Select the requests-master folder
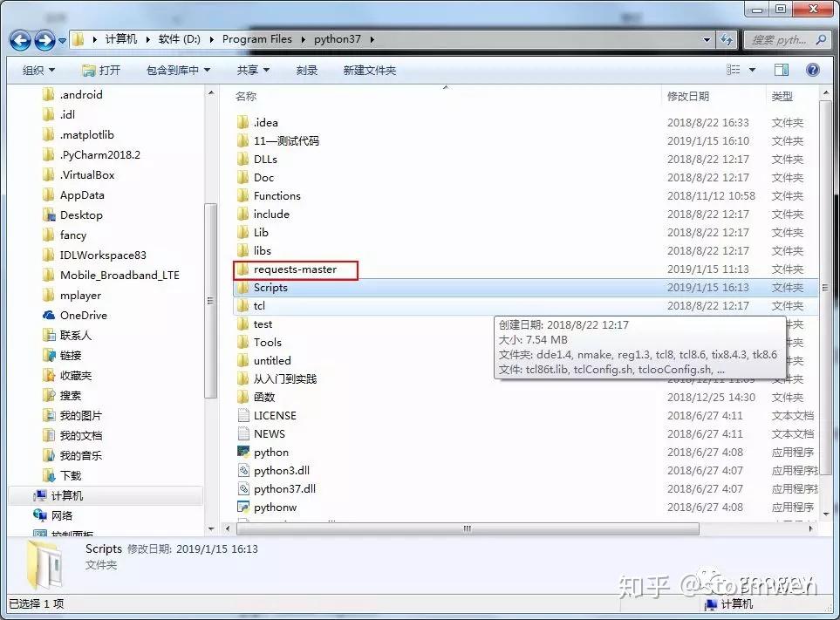840x620 pixels. [295, 269]
